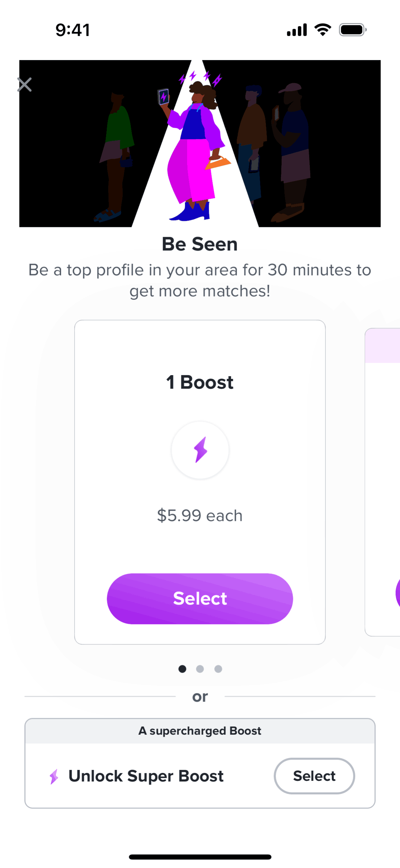Go to the first carousel page dot

pos(182,669)
